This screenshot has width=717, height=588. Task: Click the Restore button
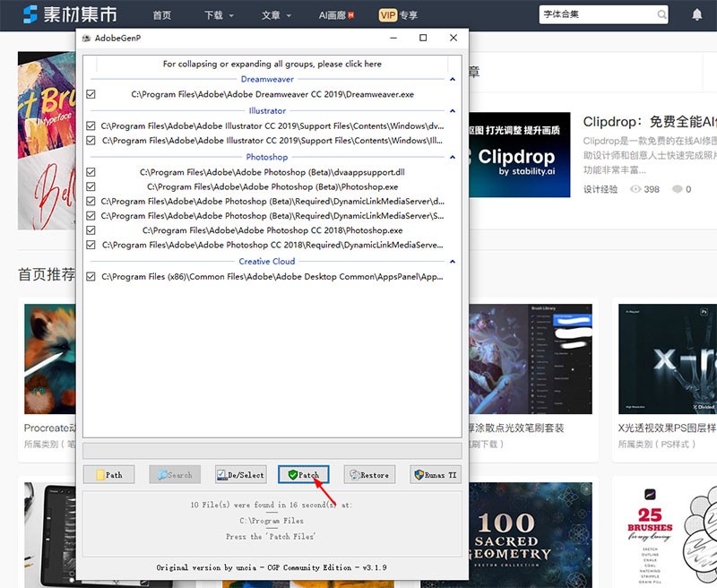[369, 474]
